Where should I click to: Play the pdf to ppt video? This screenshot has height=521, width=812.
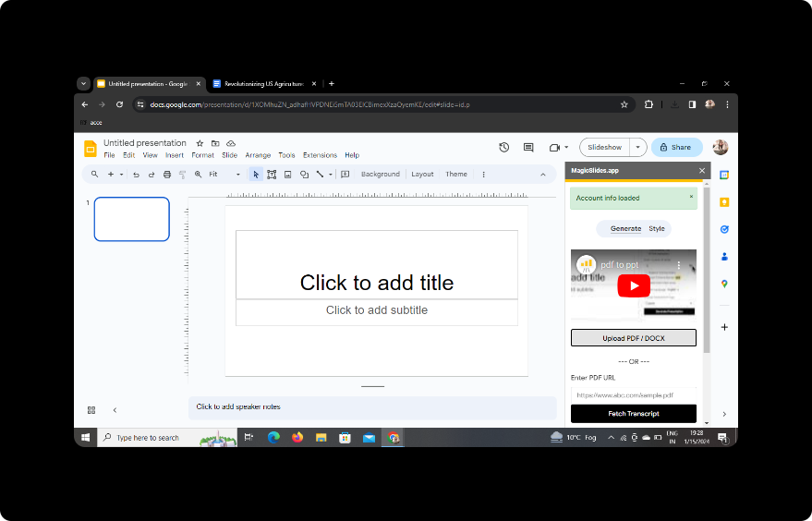pyautogui.click(x=634, y=285)
